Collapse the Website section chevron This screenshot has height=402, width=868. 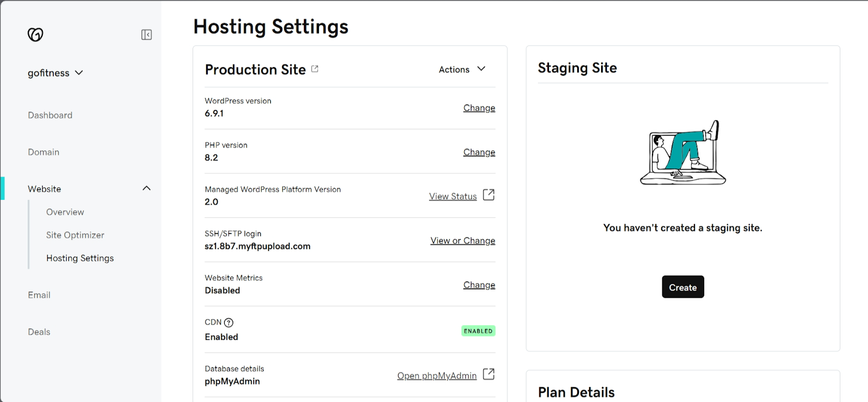(146, 188)
